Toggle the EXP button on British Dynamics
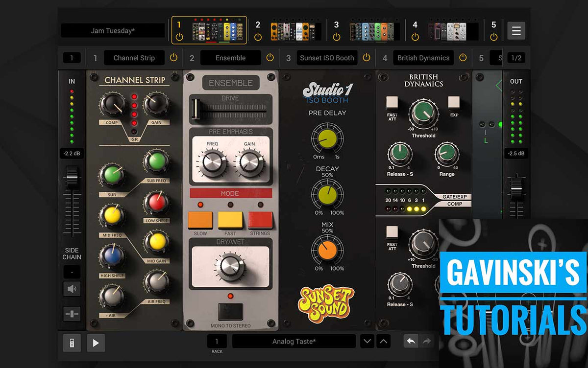 tap(454, 102)
